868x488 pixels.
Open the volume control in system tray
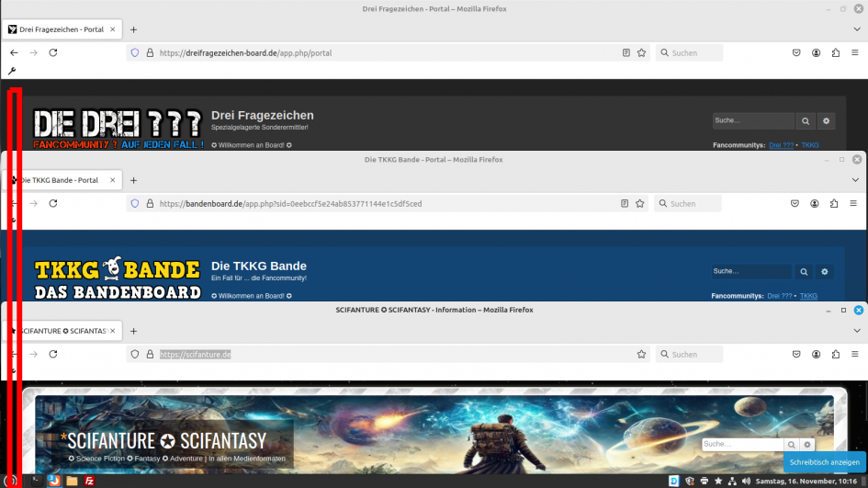[746, 481]
